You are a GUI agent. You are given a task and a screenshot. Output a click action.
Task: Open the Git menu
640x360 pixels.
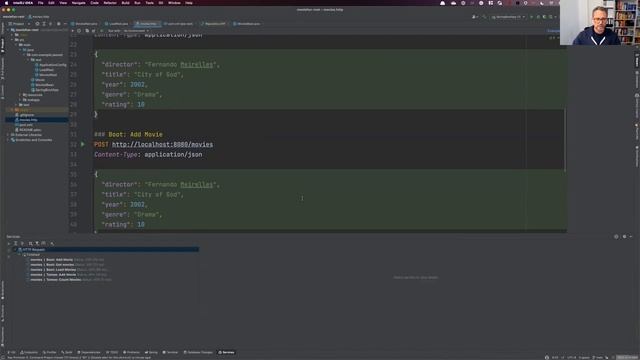(161, 3)
